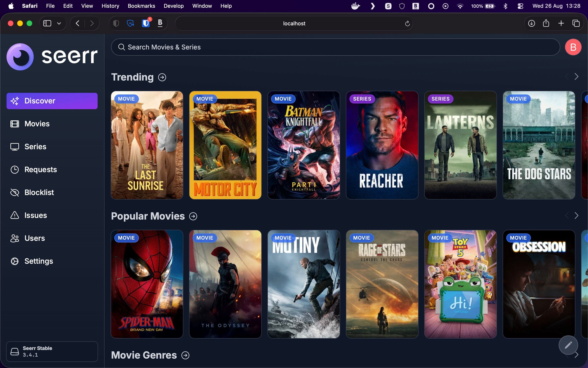Open the Develop menu
588x368 pixels.
click(174, 6)
